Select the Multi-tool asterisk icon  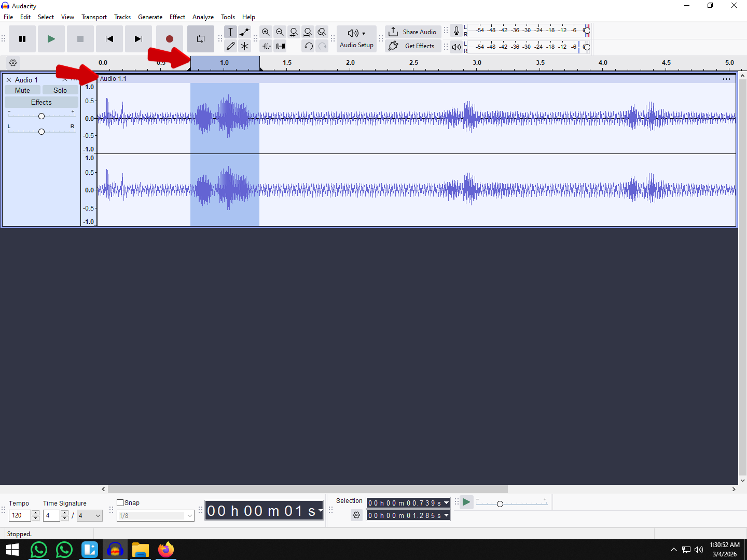pyautogui.click(x=245, y=46)
